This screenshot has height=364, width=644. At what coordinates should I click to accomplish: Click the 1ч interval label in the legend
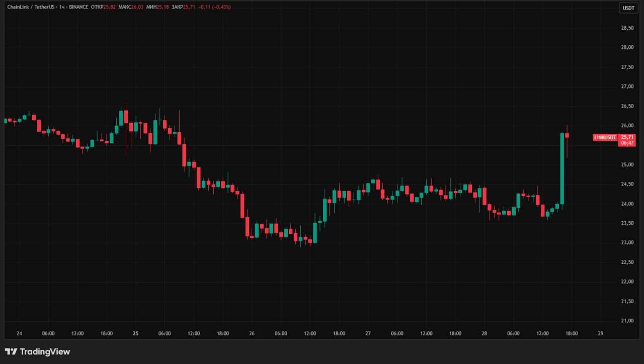pos(61,7)
